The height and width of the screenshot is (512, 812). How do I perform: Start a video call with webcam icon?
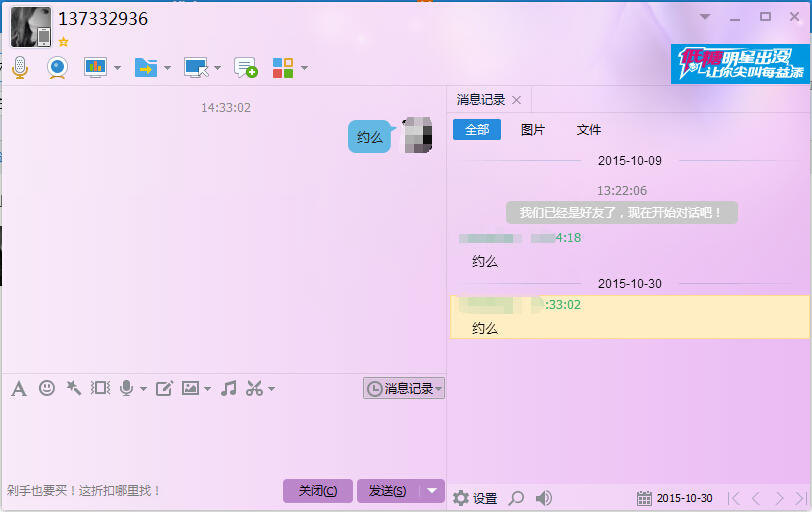pos(57,67)
